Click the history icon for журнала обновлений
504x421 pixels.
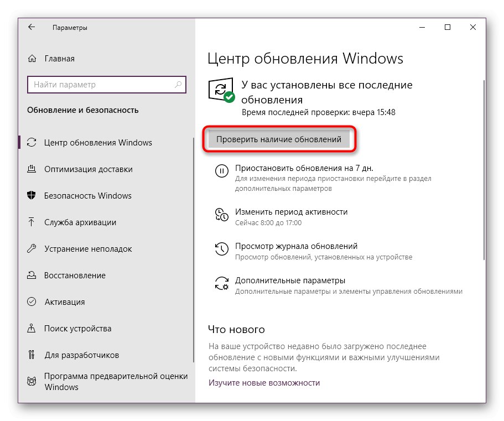(221, 249)
